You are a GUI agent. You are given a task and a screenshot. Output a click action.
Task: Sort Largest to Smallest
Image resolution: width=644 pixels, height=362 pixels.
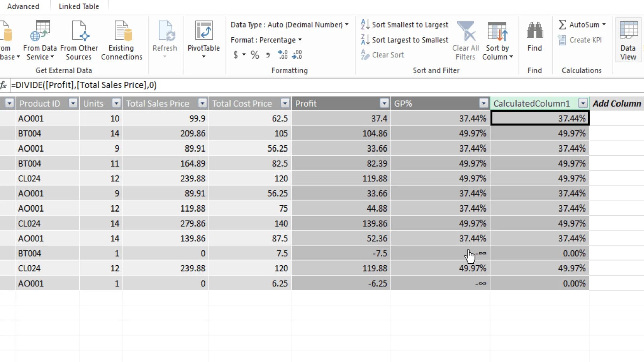405,40
